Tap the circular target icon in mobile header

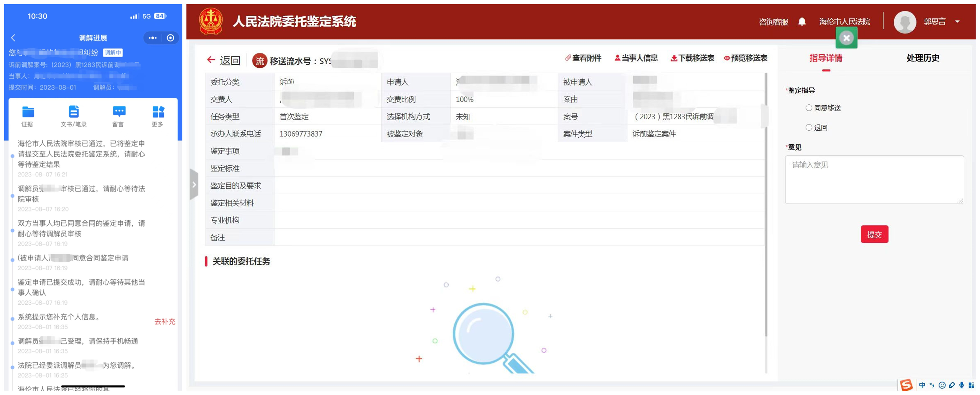tap(170, 38)
